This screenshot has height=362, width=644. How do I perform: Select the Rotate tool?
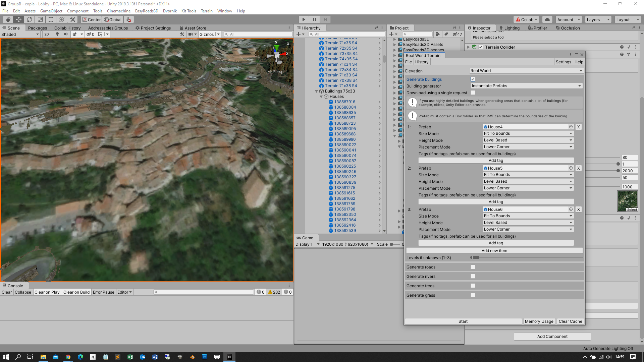pos(30,19)
